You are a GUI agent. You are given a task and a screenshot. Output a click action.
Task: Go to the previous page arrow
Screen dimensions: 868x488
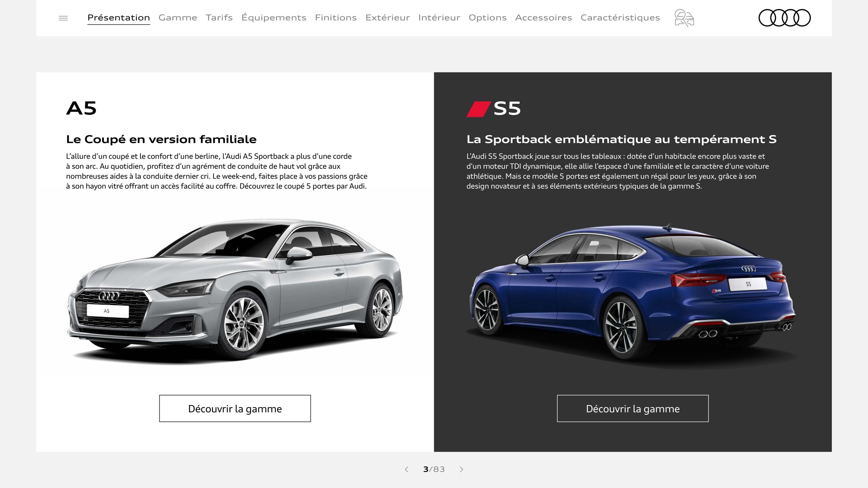pos(406,469)
